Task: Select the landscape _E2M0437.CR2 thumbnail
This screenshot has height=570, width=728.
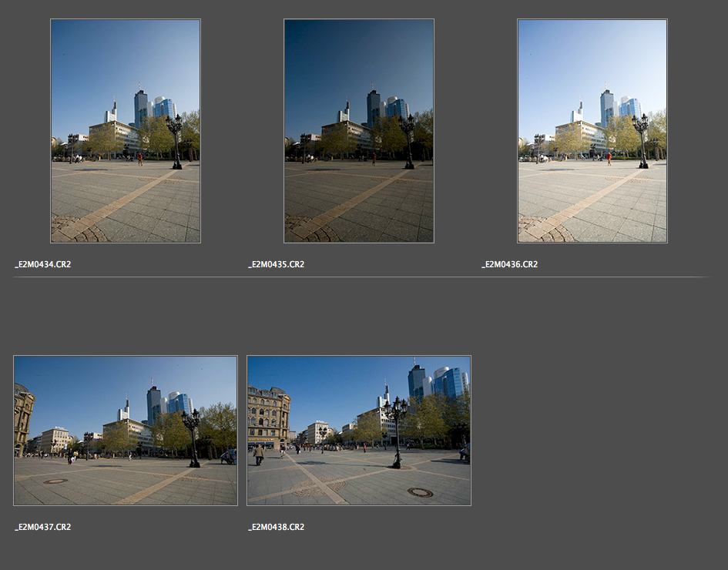Action: pos(126,430)
